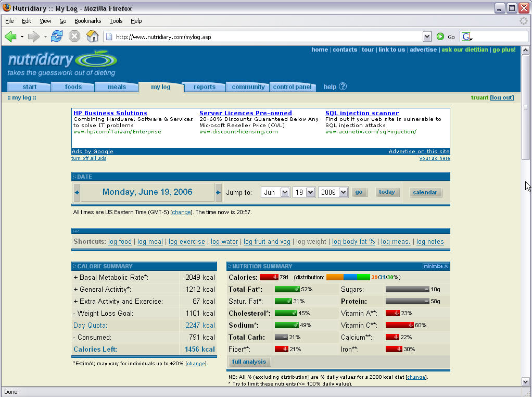Image resolution: width=532 pixels, height=397 pixels.
Task: Click the Nutridiary logo
Action: [x=62, y=63]
